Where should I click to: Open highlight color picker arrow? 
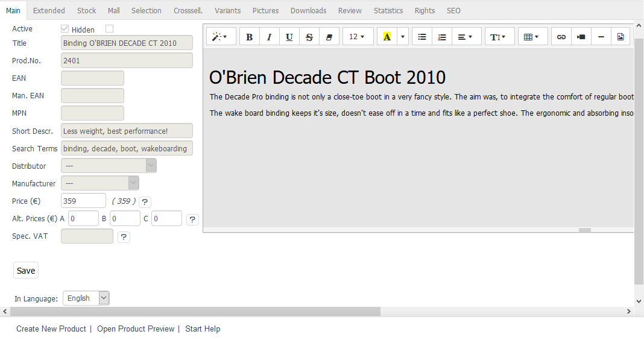pos(403,37)
